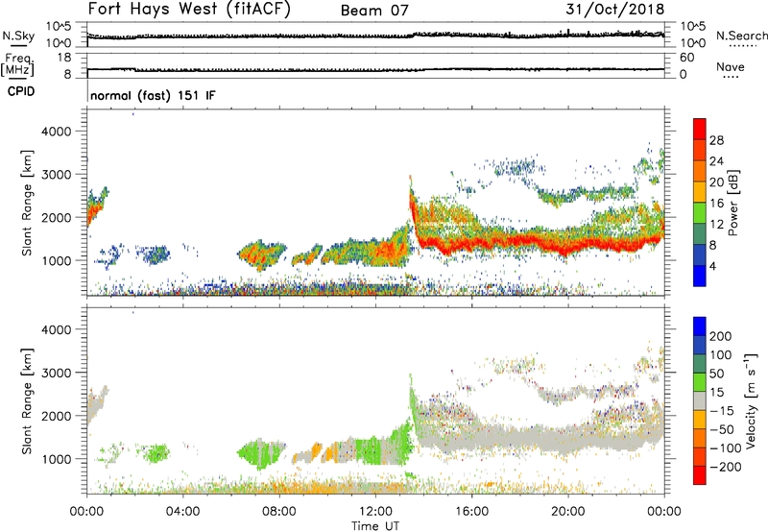Click 'normal (fast) 151 IF' text
Screen dimensions: 768x532
pos(153,95)
